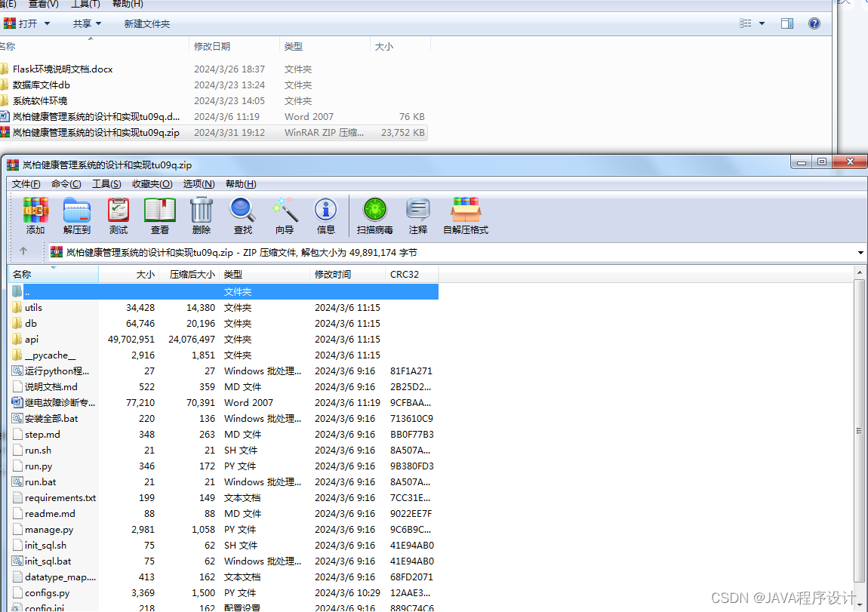Open the 文件(F) menu in WinRAR
Viewport: 868px width, 612px height.
tap(26, 183)
